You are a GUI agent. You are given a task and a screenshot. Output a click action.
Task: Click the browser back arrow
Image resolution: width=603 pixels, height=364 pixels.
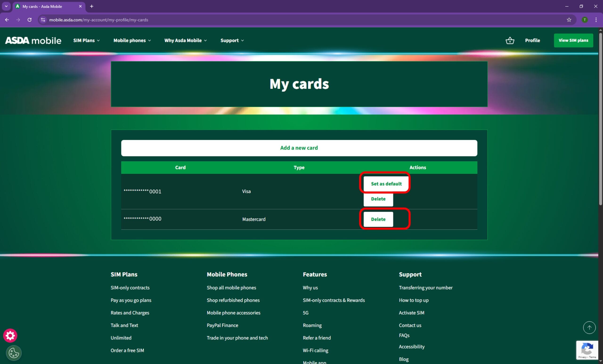point(7,20)
